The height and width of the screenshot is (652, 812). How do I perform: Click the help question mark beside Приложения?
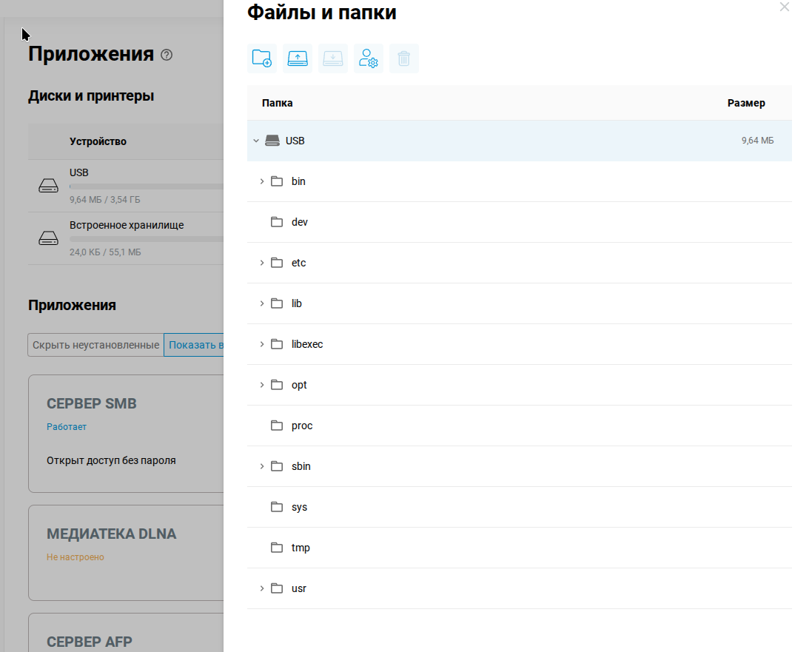coord(167,55)
